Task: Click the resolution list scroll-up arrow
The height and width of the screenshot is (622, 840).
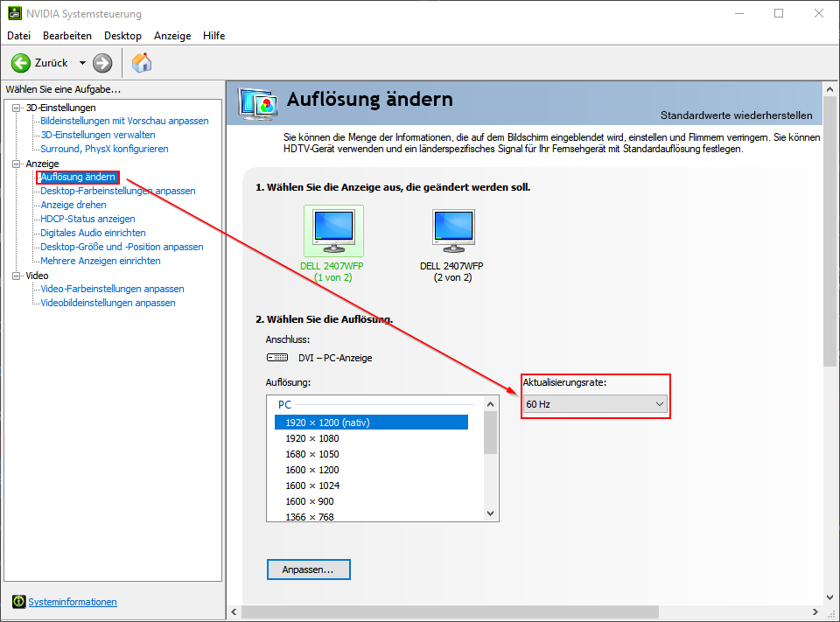Action: coord(490,404)
